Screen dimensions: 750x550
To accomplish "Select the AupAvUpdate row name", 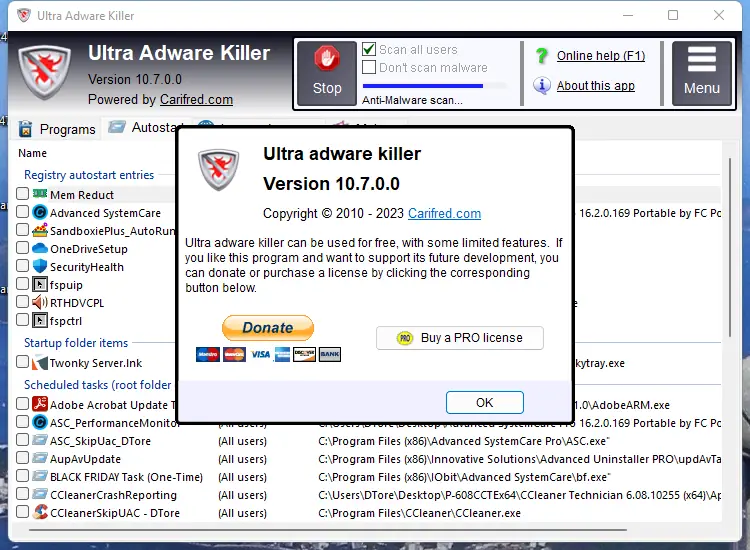I will pos(85,459).
